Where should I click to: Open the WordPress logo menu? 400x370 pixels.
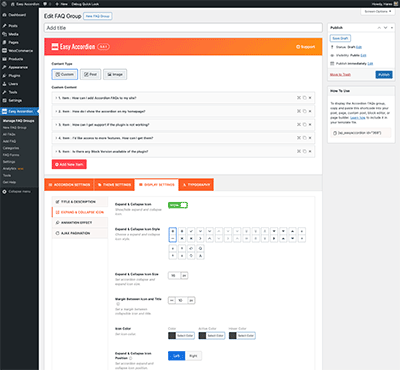[x=4, y=4]
